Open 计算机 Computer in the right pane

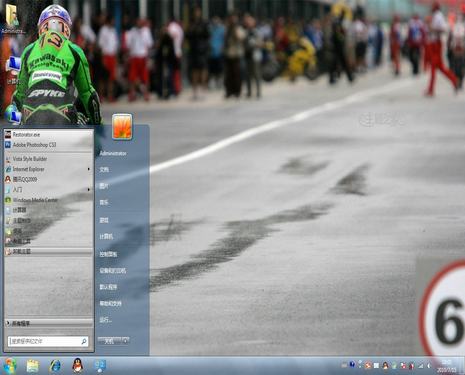click(x=106, y=237)
